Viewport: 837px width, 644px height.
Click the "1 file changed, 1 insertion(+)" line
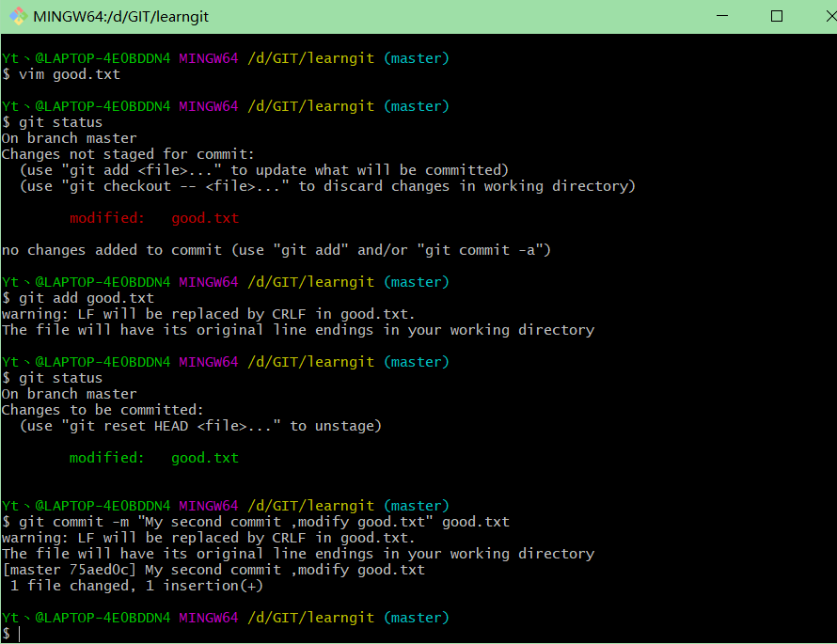pos(136,586)
